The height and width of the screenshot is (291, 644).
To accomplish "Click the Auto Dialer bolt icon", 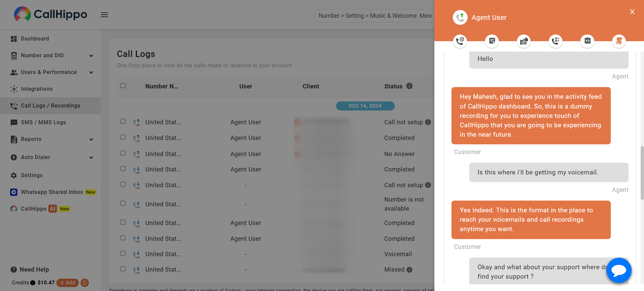I will 14,157.
